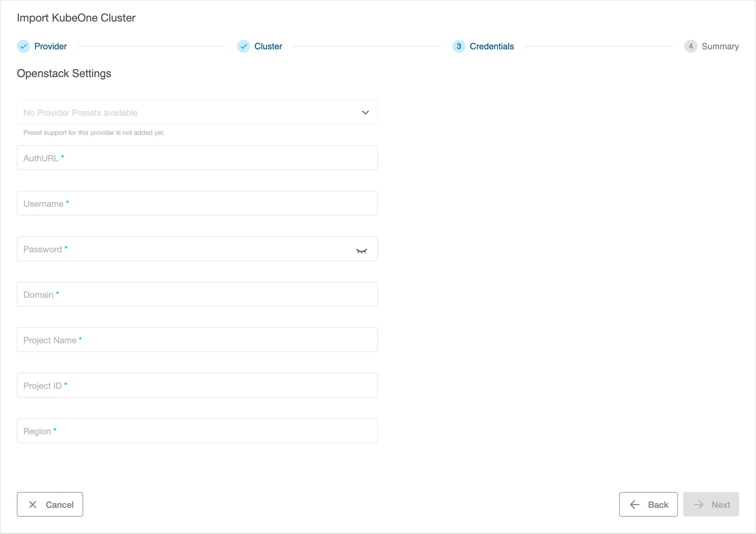The height and width of the screenshot is (534, 756).
Task: Expand the No Provider Presets available selector
Action: [x=197, y=112]
